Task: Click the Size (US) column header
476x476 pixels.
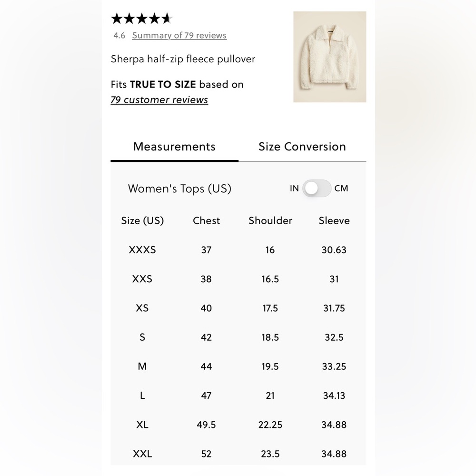Action: [x=142, y=221]
